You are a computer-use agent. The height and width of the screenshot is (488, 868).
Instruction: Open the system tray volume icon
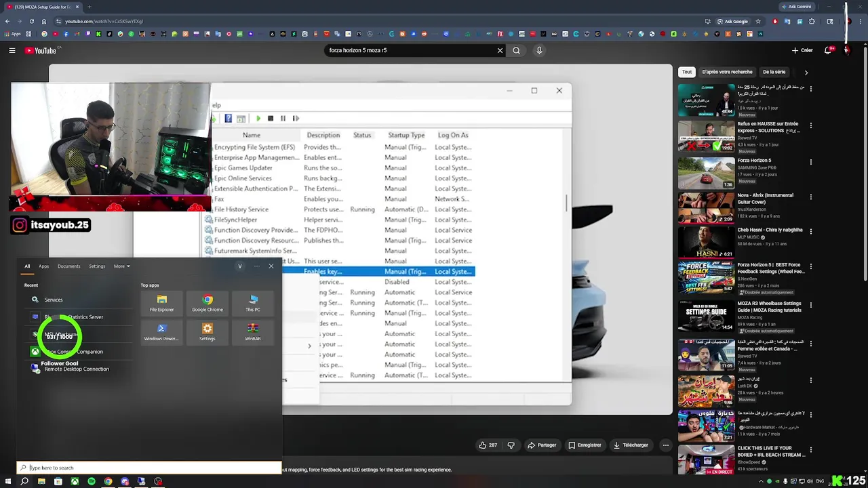click(810, 482)
